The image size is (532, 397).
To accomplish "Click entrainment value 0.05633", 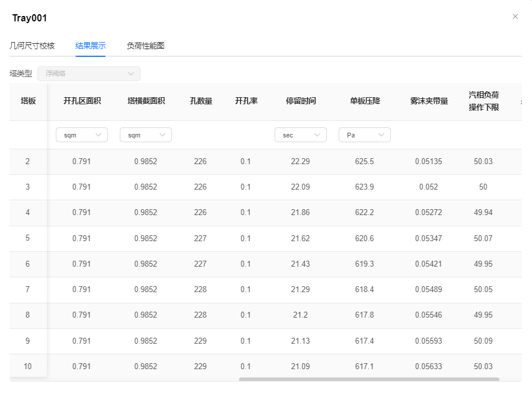I will (x=429, y=366).
